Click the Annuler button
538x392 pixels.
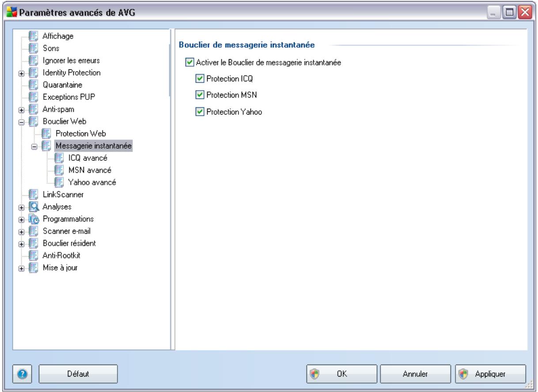(x=415, y=373)
